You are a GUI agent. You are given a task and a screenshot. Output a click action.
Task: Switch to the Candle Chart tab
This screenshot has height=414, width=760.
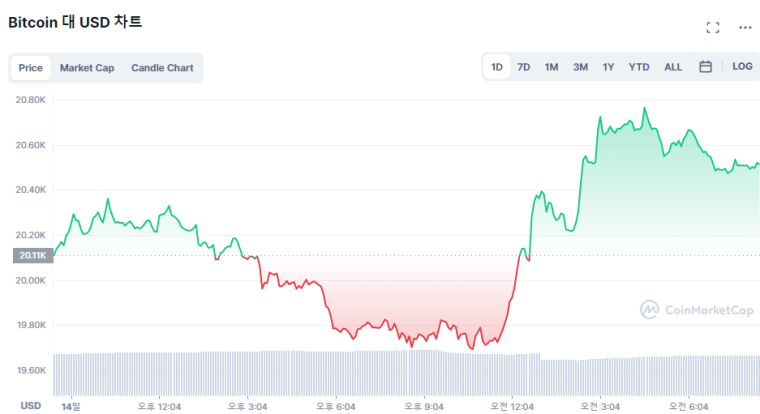162,68
